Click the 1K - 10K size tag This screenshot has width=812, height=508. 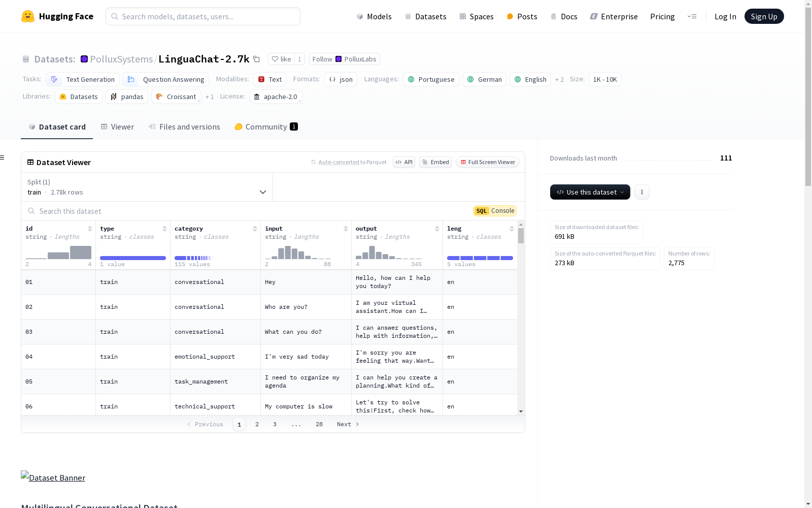[x=605, y=79]
